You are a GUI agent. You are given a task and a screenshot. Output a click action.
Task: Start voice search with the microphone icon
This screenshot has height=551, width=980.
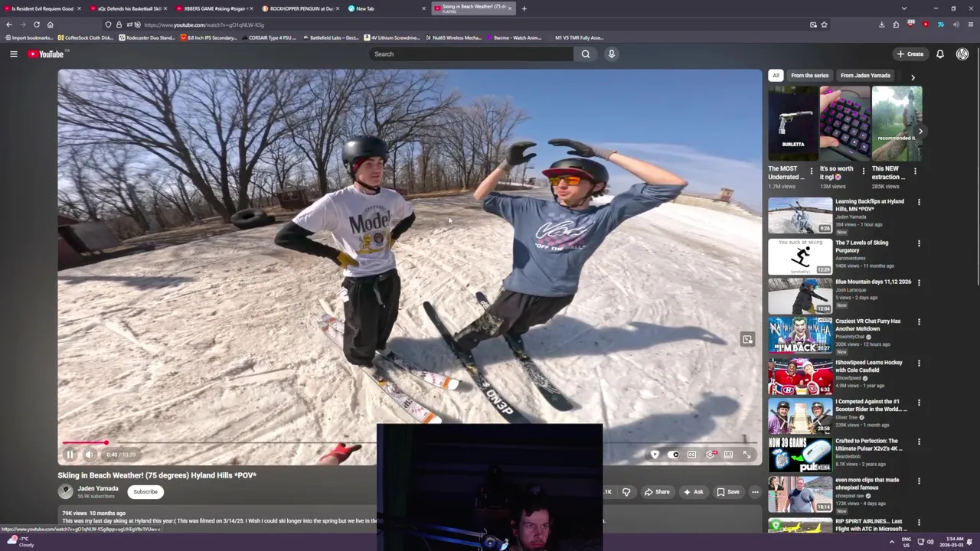coord(611,54)
